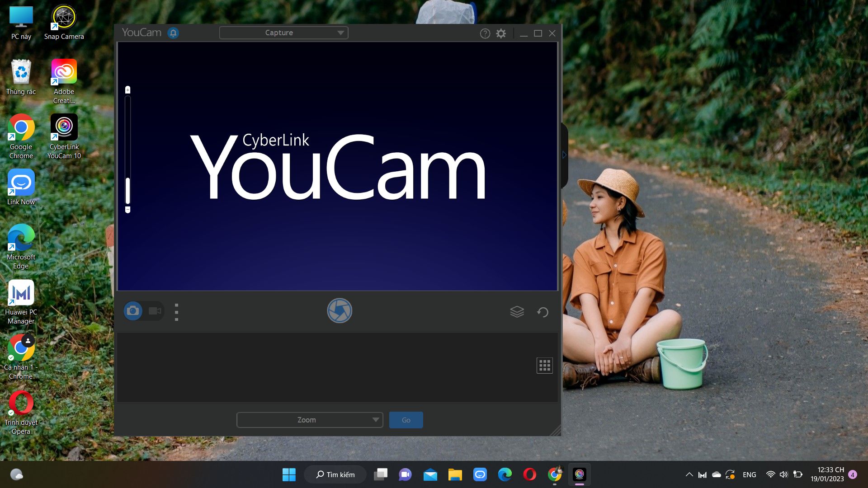Click zoom in plus on vertical slider
Screen dimensions: 868x488
tap(128, 90)
